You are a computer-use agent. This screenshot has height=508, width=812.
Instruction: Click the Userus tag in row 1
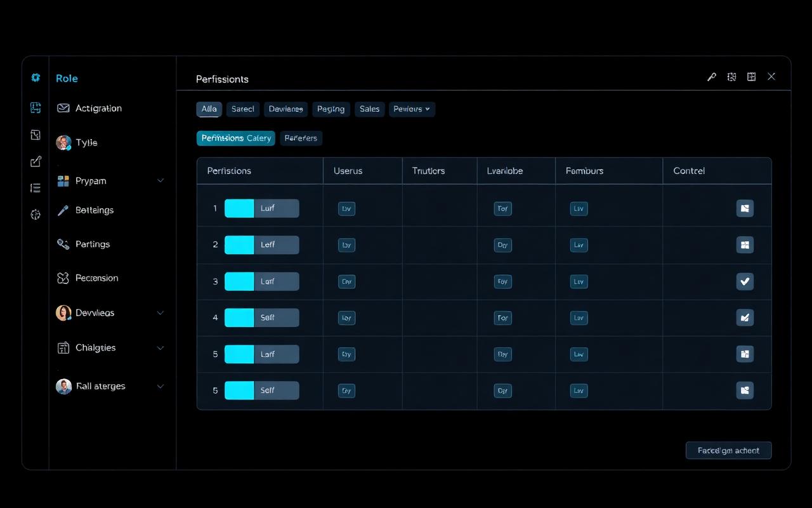point(346,208)
